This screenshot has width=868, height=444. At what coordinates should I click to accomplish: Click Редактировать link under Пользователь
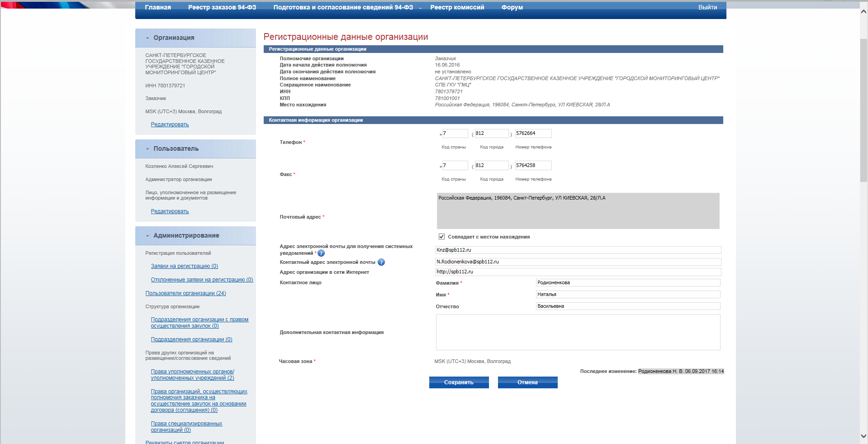click(170, 211)
